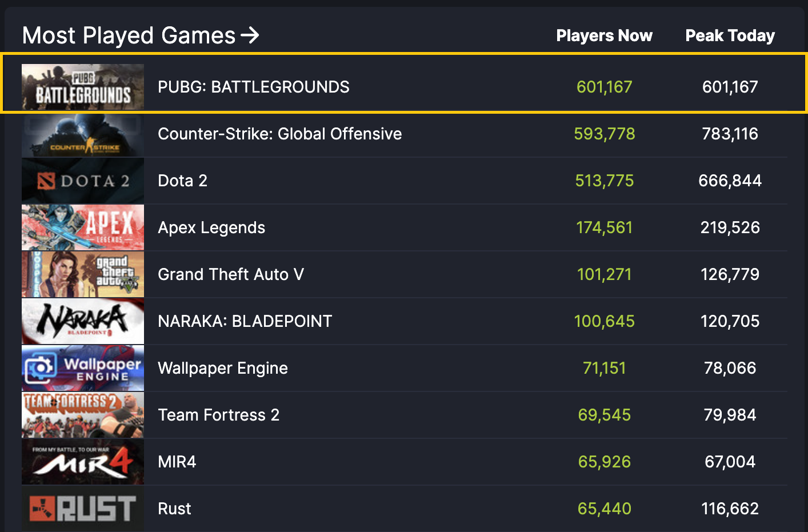808x532 pixels.
Task: Open the Rust game name link
Action: [x=174, y=509]
